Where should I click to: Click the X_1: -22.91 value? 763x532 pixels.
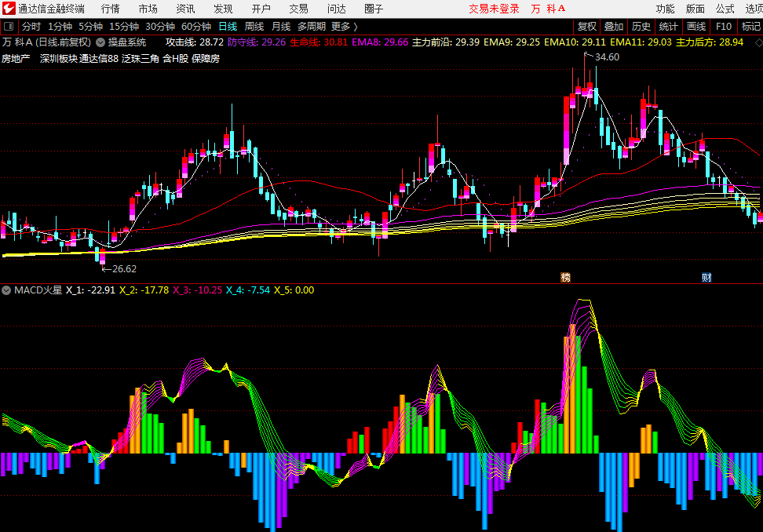90,290
